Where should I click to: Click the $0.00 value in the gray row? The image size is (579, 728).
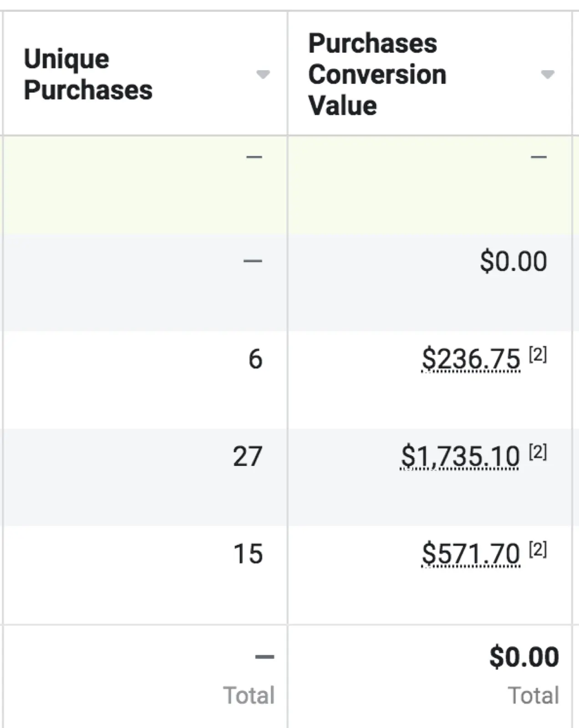(513, 262)
